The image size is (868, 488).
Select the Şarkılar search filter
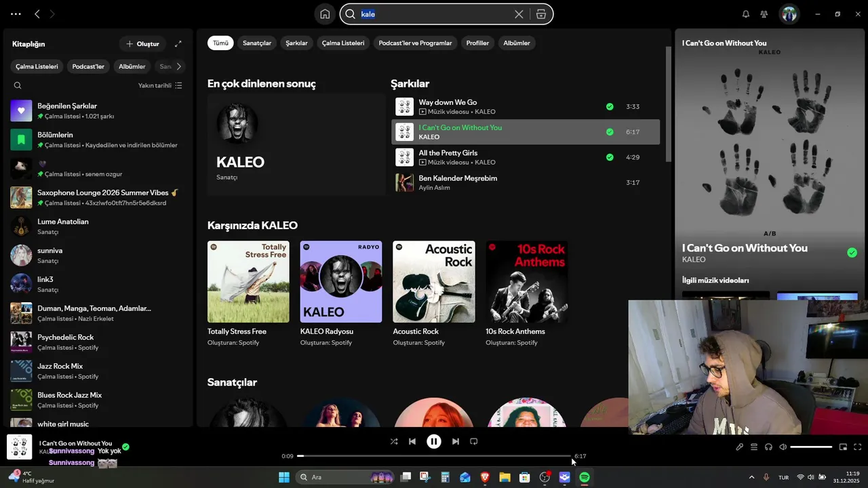pyautogui.click(x=296, y=43)
